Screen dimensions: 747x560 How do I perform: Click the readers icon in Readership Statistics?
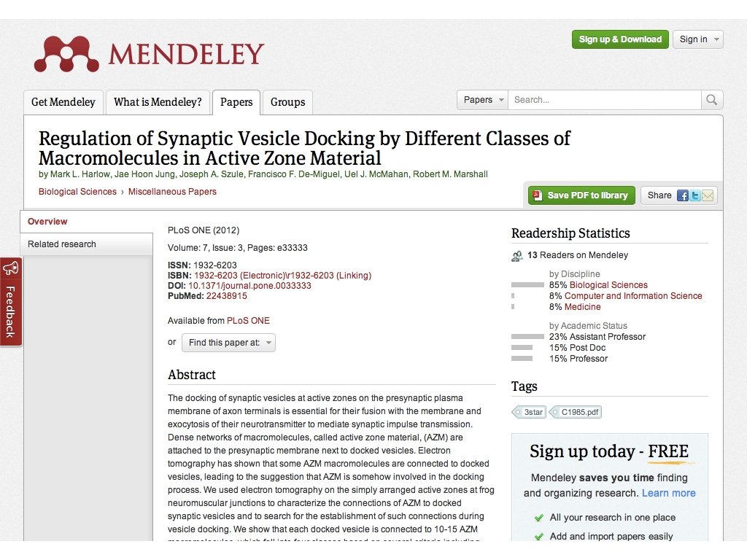coord(517,256)
